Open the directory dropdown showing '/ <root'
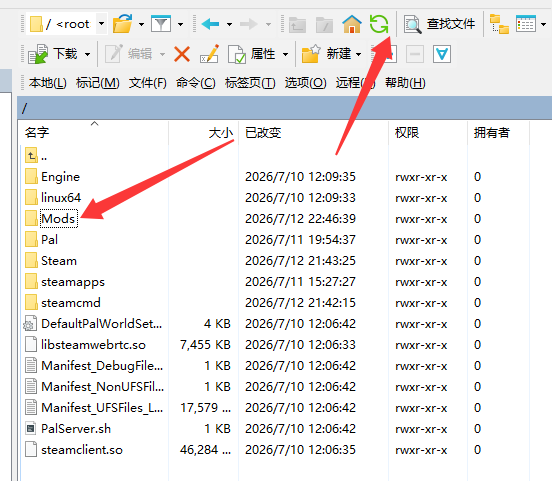 coord(67,24)
